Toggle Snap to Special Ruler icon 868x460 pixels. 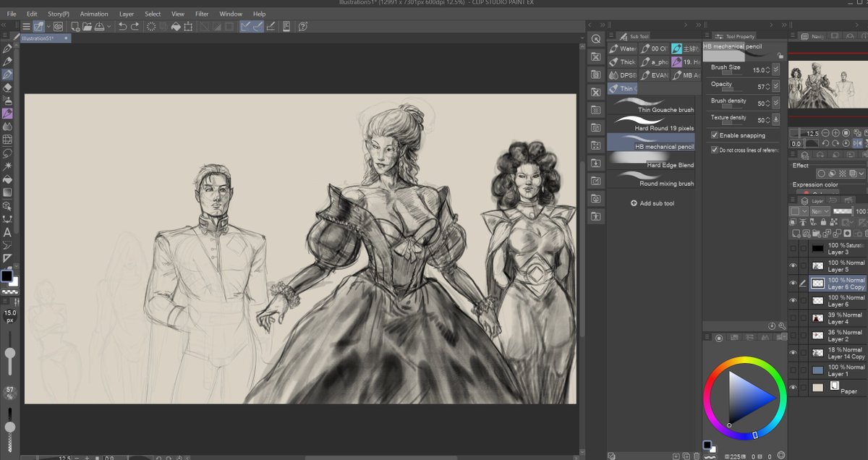point(258,27)
